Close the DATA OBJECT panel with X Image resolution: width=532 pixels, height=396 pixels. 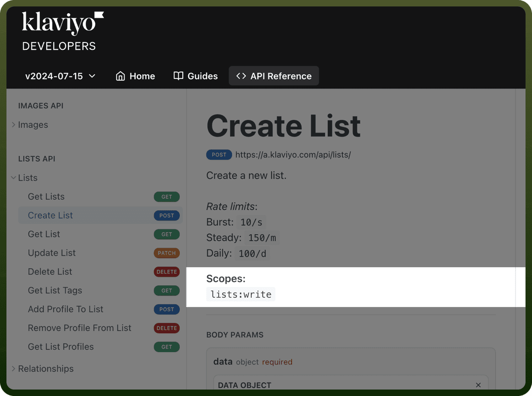point(478,385)
